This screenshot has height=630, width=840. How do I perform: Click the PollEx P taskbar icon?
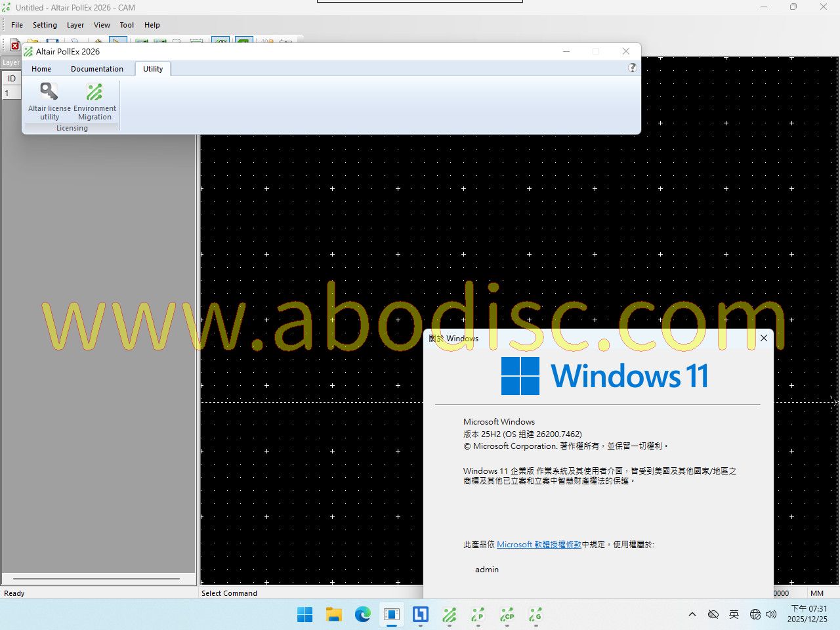478,615
